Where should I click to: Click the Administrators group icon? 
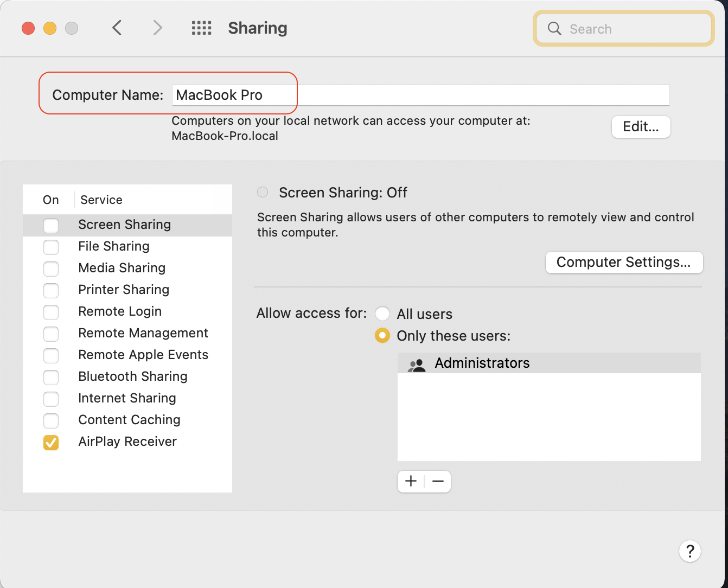tap(417, 365)
